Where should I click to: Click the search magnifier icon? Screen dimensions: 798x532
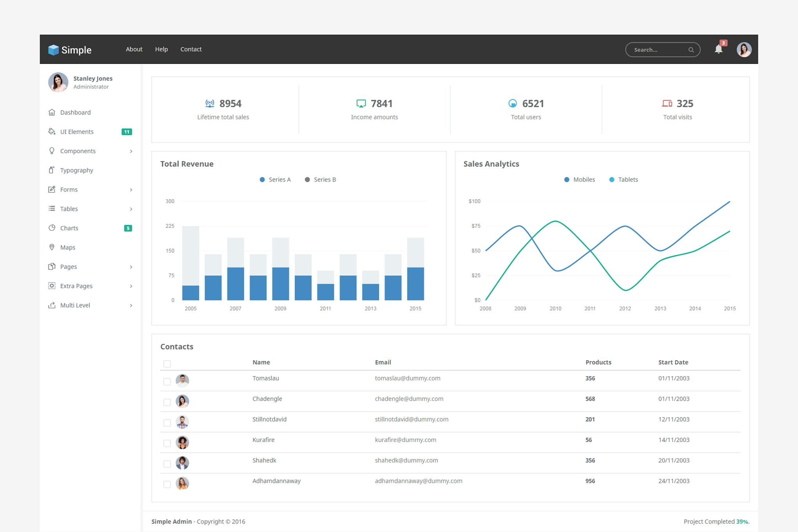pyautogui.click(x=691, y=50)
